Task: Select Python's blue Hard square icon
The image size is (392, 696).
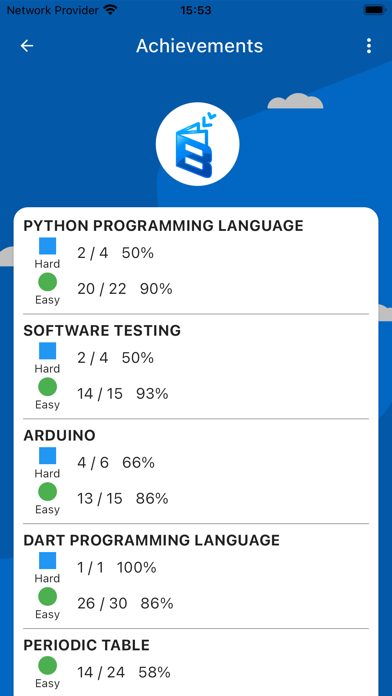Action: click(x=48, y=246)
